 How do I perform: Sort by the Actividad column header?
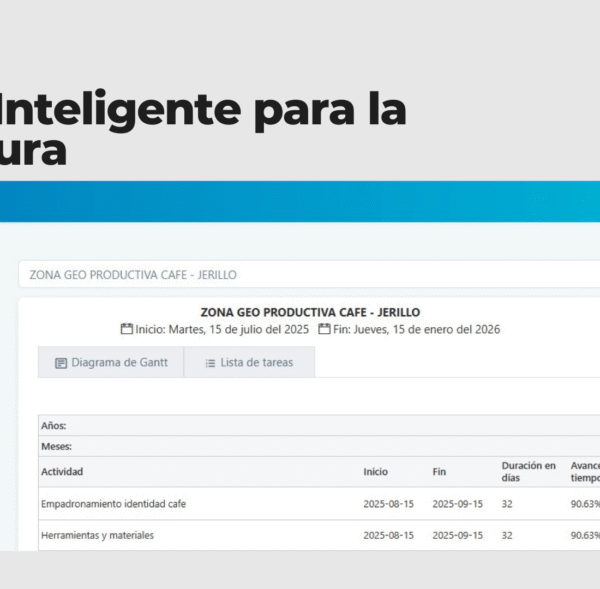coord(62,472)
